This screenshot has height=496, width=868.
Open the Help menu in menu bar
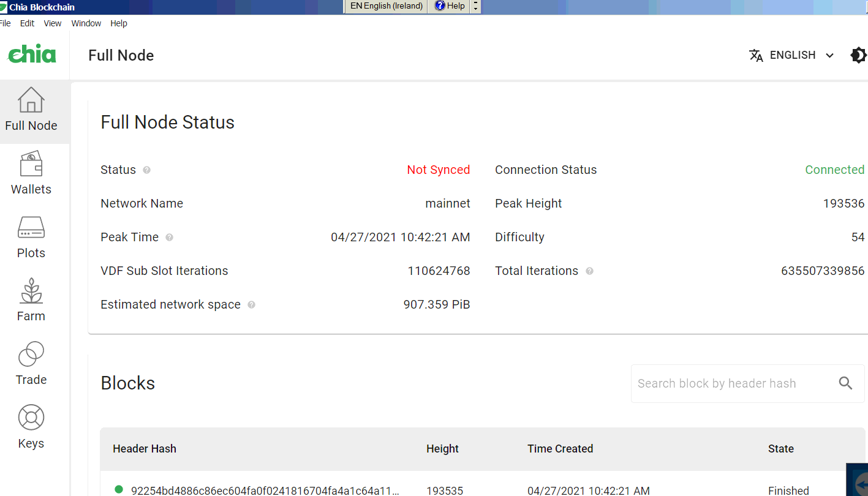[119, 23]
